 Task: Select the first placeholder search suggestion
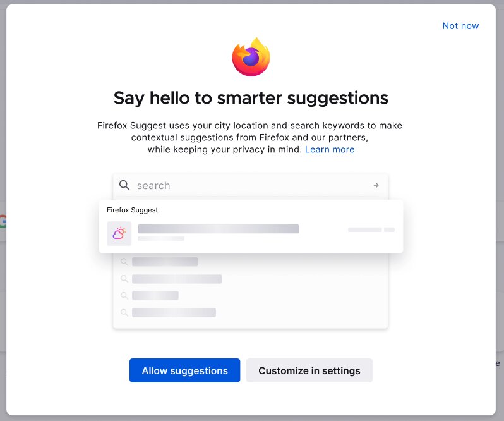point(165,262)
